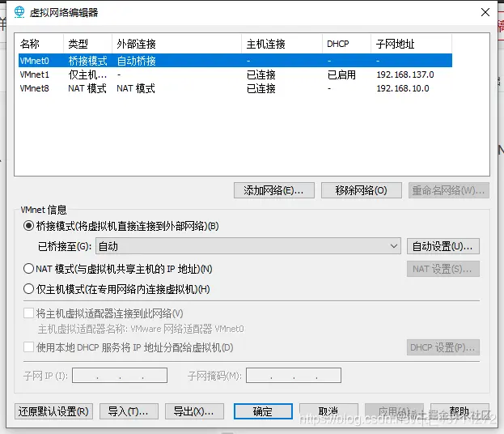Click 自动桥接 in the VMnet0 row
The width and height of the screenshot is (504, 434).
tap(136, 61)
